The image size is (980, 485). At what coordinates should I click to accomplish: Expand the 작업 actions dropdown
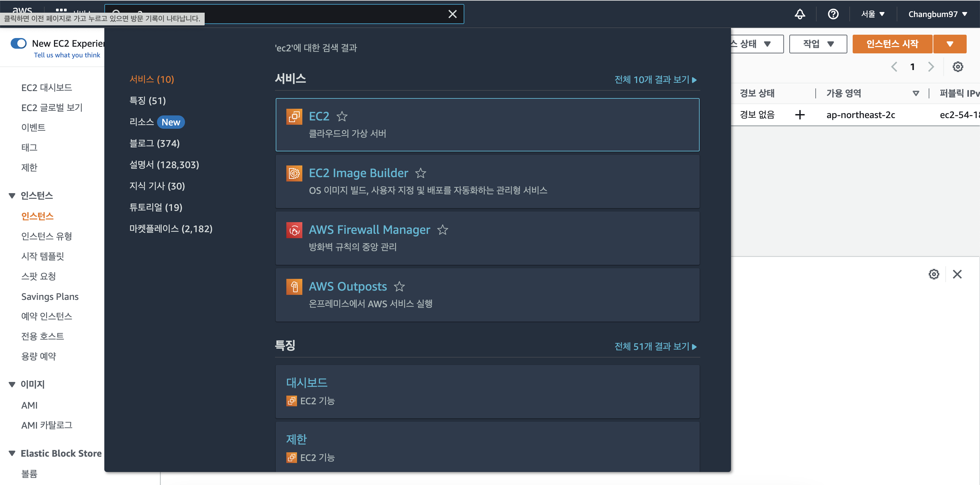tap(818, 44)
